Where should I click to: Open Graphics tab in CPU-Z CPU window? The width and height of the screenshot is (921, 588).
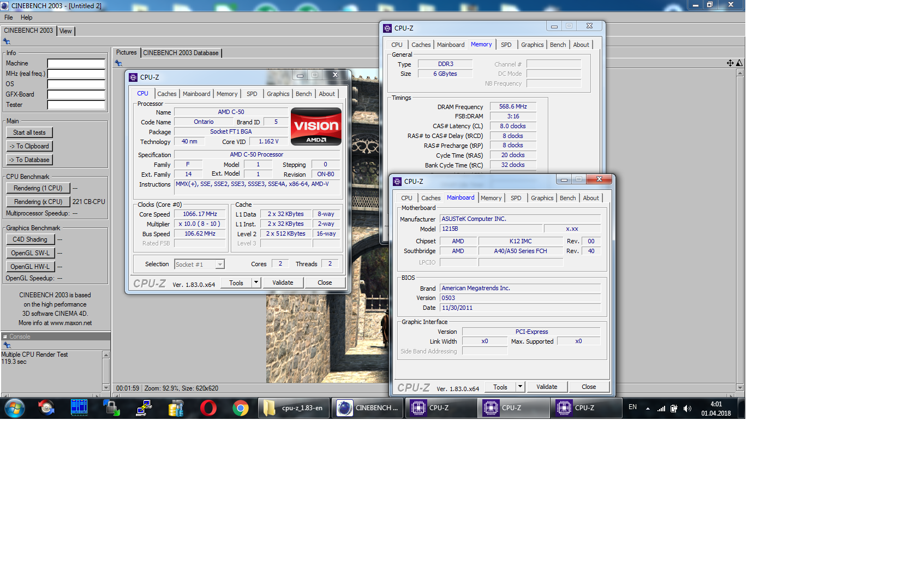[x=278, y=94]
